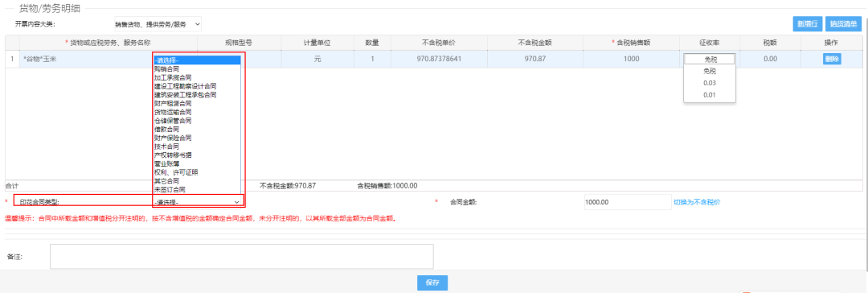This screenshot has width=868, height=293.
Task: Click the 印花合同类型 dropdown arrow
Action: click(236, 202)
